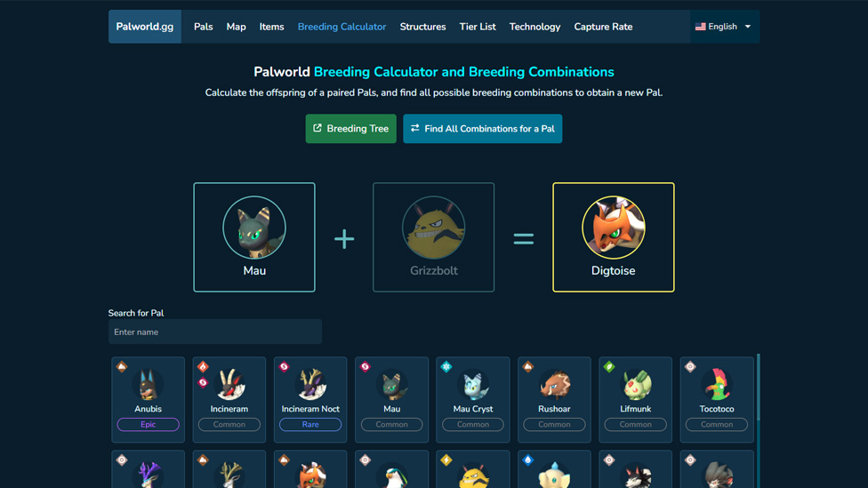Select the Incineram Pal card

tap(229, 399)
